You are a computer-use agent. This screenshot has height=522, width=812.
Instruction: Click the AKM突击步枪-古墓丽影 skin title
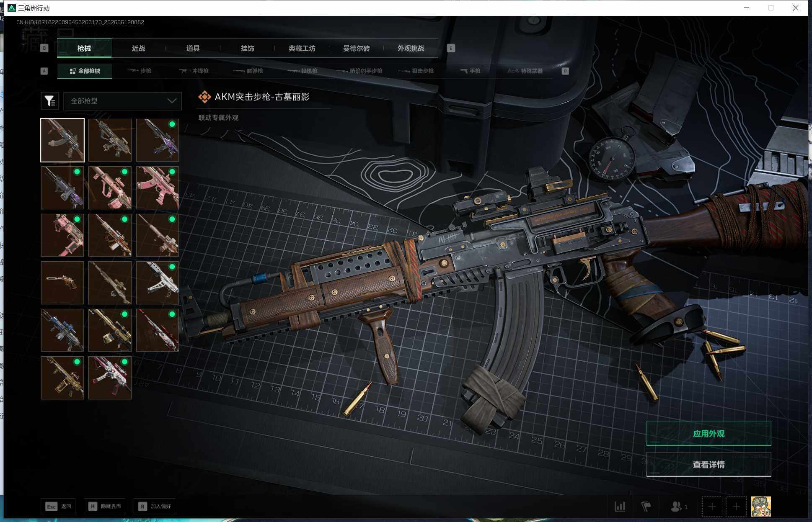click(x=262, y=97)
